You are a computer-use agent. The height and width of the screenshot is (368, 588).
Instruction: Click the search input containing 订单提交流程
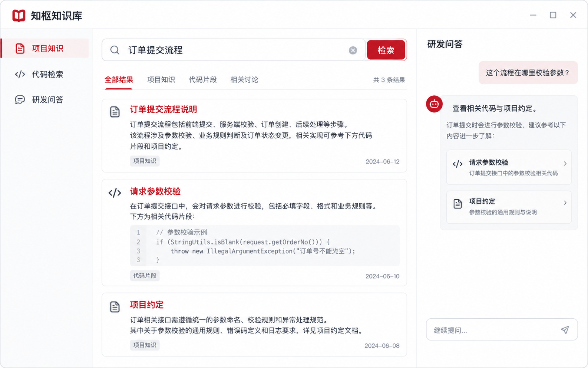pos(234,50)
